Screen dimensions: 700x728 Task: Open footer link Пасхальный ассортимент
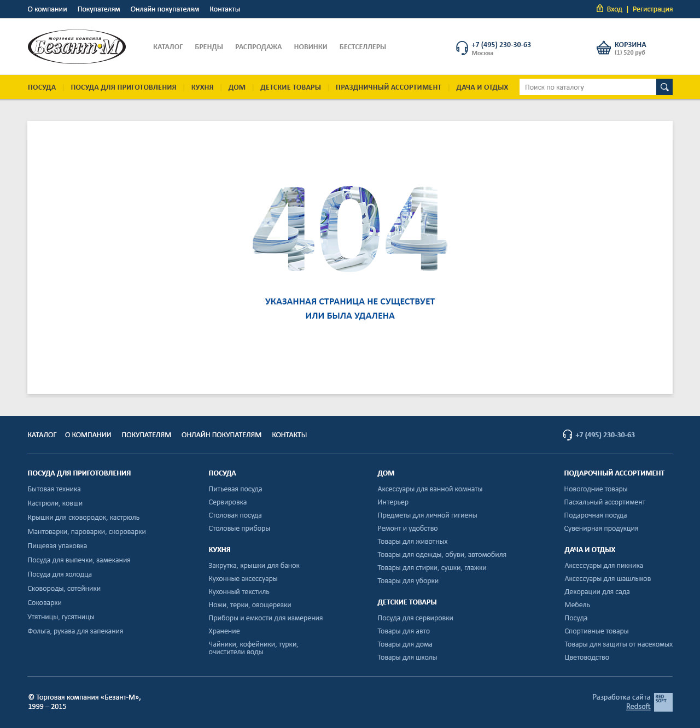pos(605,502)
